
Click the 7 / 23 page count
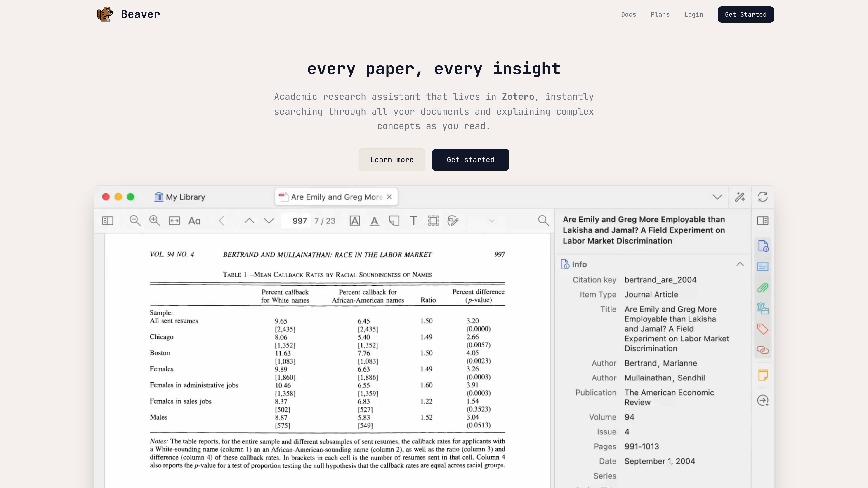point(325,221)
